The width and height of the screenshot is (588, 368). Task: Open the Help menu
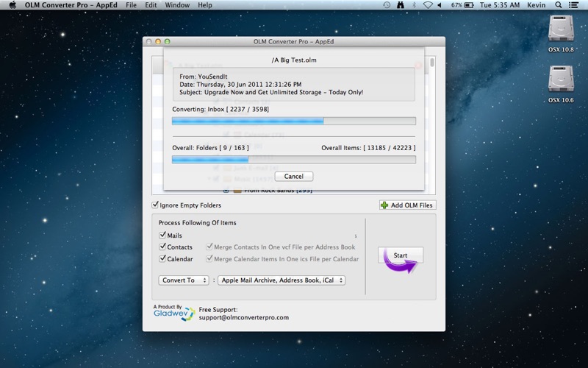[x=205, y=5]
